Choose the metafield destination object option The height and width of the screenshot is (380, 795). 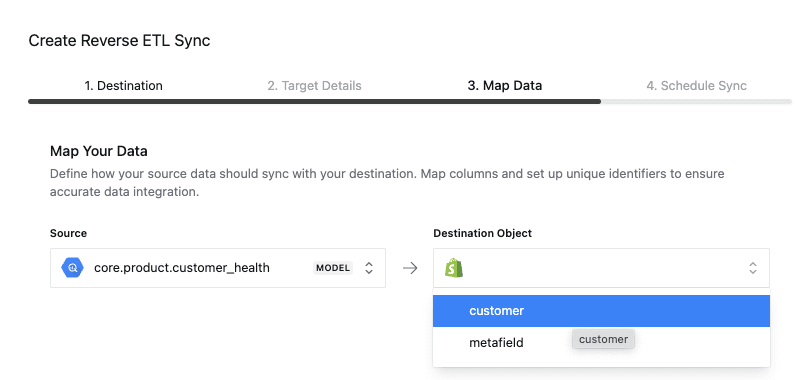pyautogui.click(x=601, y=343)
